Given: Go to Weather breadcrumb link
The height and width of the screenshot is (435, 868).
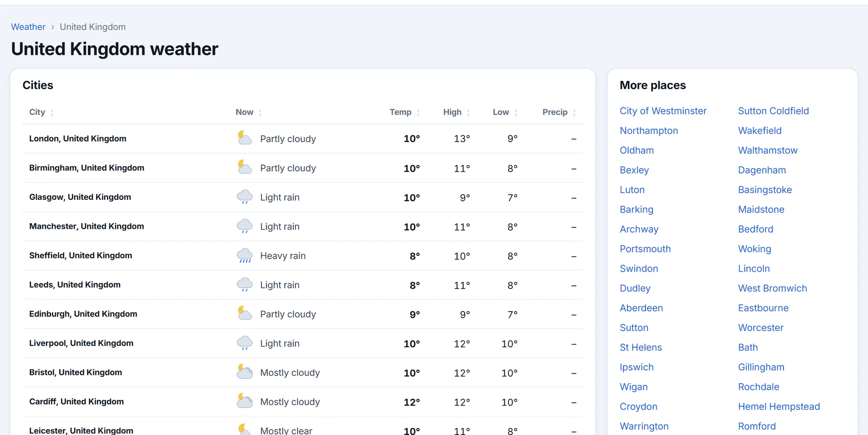Looking at the screenshot, I should 28,27.
